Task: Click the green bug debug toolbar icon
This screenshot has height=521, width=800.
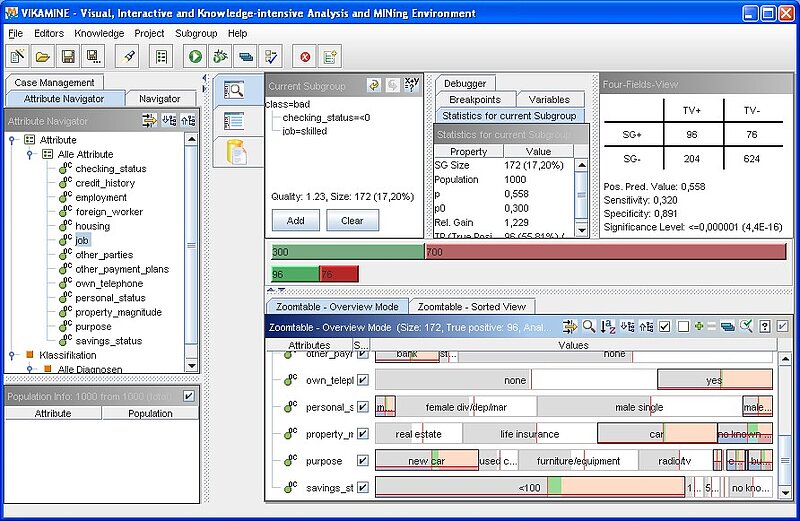Action: [x=220, y=57]
